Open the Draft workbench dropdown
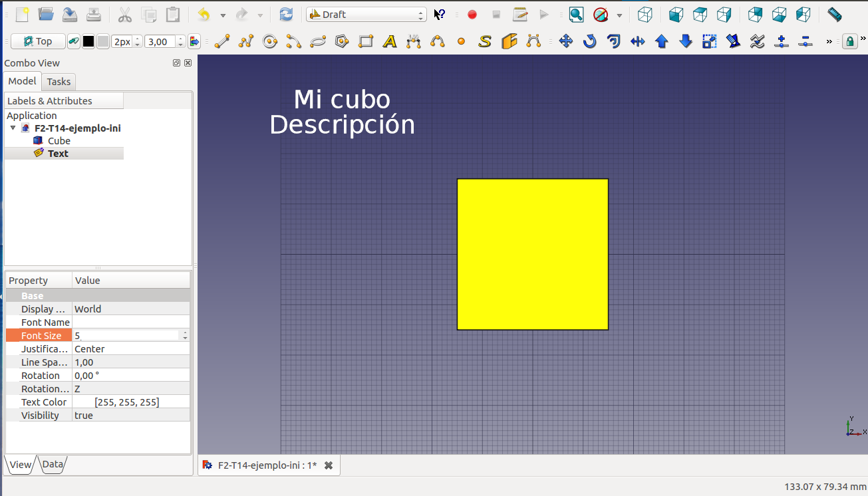 pyautogui.click(x=366, y=15)
